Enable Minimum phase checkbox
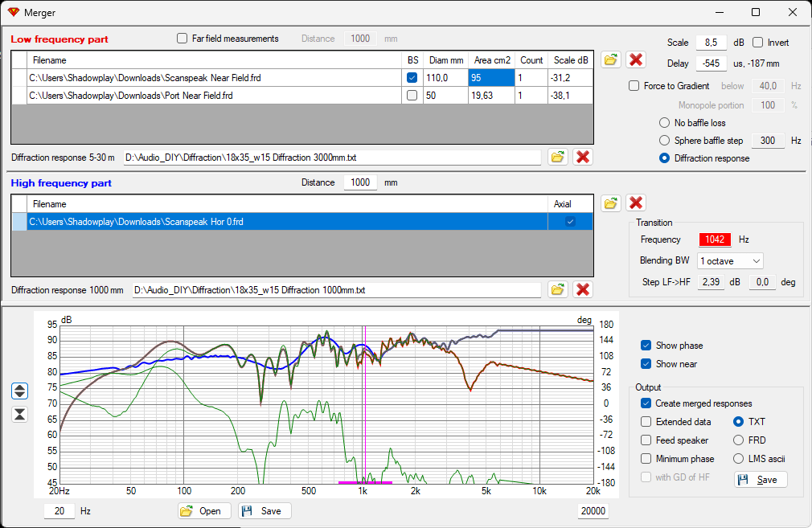The image size is (812, 528). [646, 459]
